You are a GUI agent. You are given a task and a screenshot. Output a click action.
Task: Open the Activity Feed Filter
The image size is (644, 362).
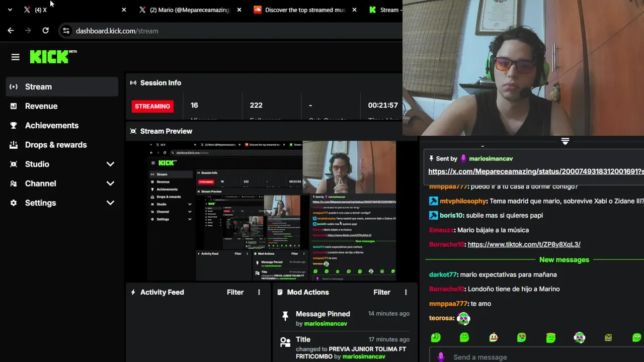click(235, 292)
